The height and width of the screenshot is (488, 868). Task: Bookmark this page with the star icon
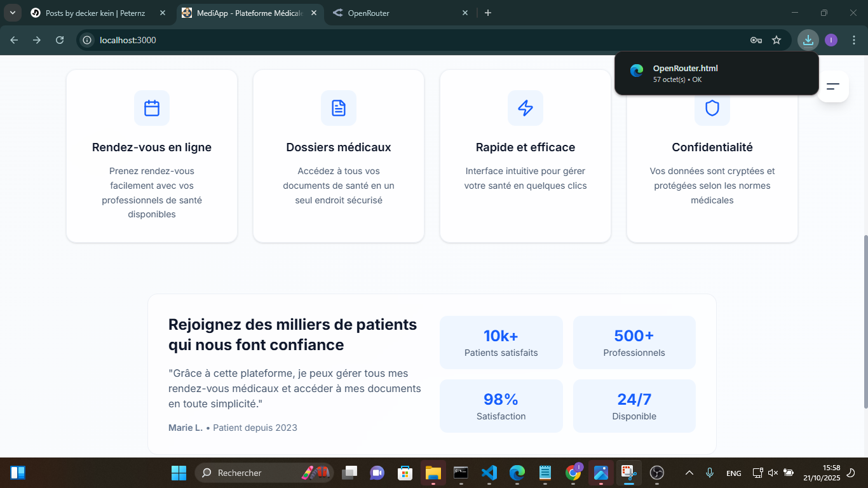[x=776, y=40]
